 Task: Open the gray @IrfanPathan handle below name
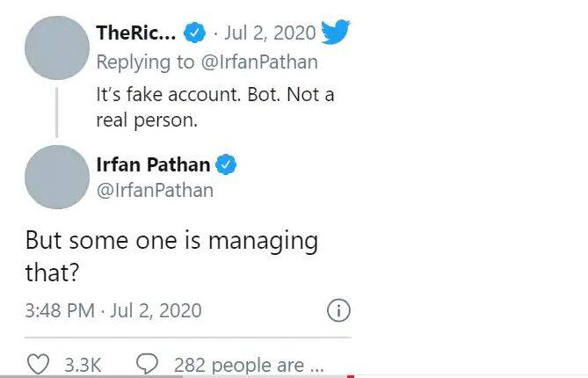(155, 189)
